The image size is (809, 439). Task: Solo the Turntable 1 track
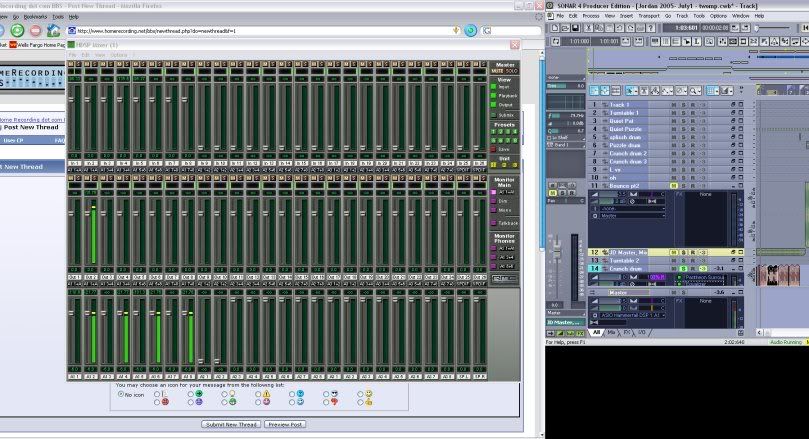coord(683,112)
